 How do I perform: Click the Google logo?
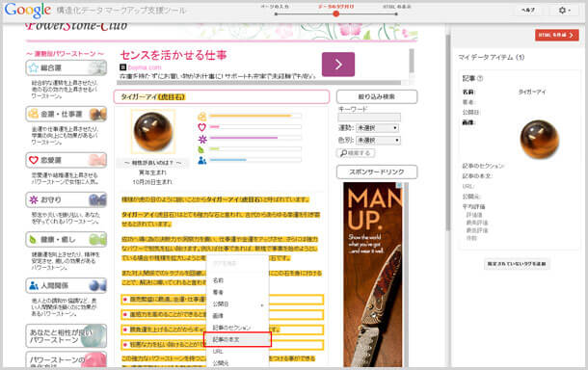coord(28,11)
